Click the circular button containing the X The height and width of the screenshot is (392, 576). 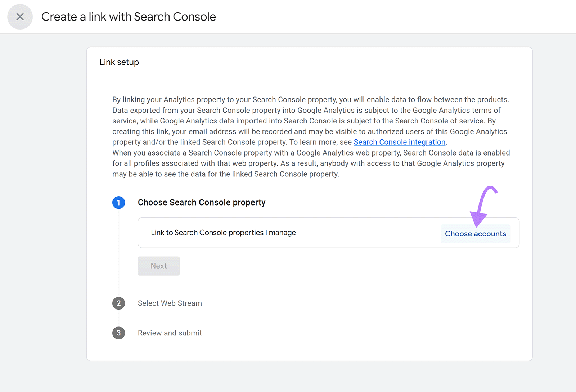20,17
